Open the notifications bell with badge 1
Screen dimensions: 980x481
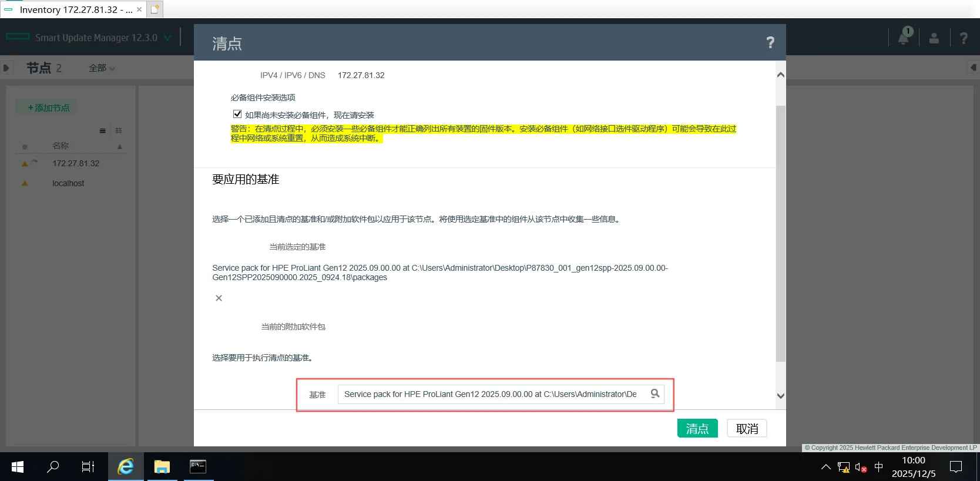905,37
